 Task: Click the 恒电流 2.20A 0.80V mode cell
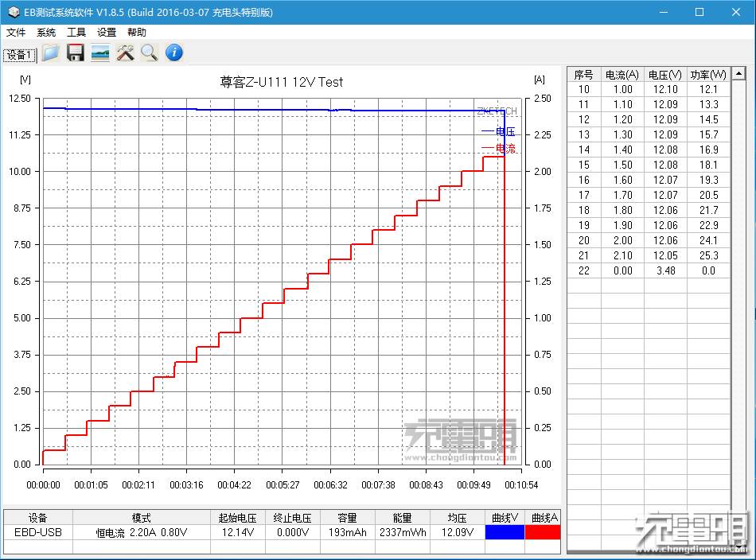142,532
